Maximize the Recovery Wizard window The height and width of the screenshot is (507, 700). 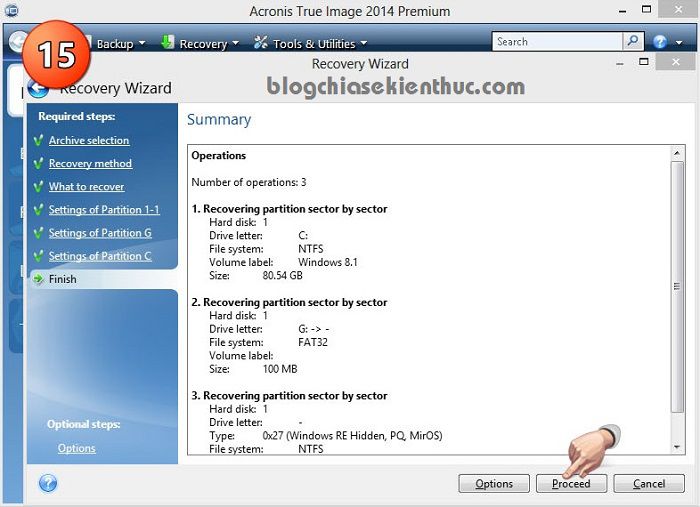click(x=643, y=62)
